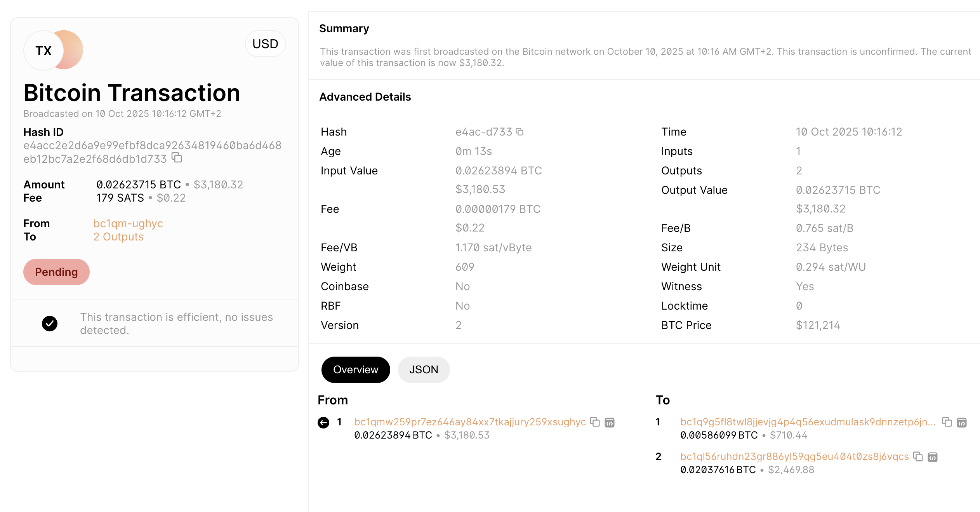View the script for output 1
Viewport: 980px width, 512px height.
pyautogui.click(x=962, y=422)
